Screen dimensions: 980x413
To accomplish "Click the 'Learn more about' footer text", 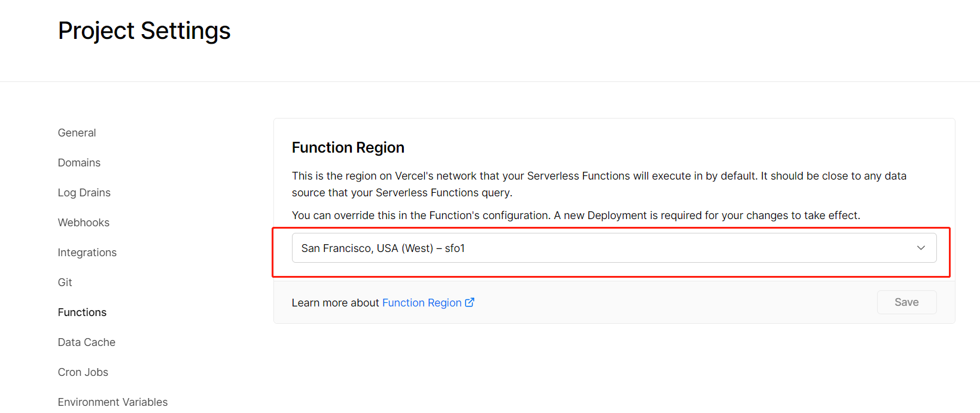I will click(336, 303).
